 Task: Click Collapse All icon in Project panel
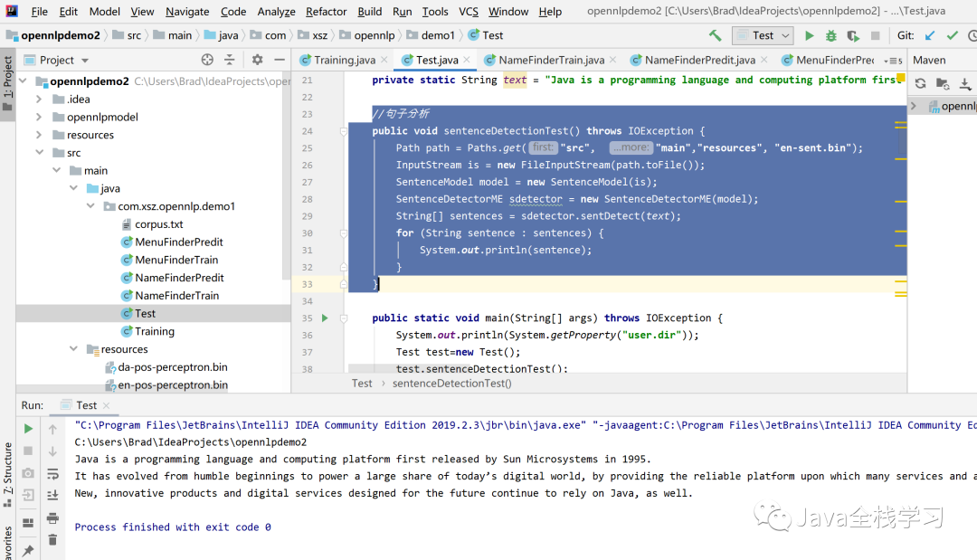pyautogui.click(x=229, y=60)
